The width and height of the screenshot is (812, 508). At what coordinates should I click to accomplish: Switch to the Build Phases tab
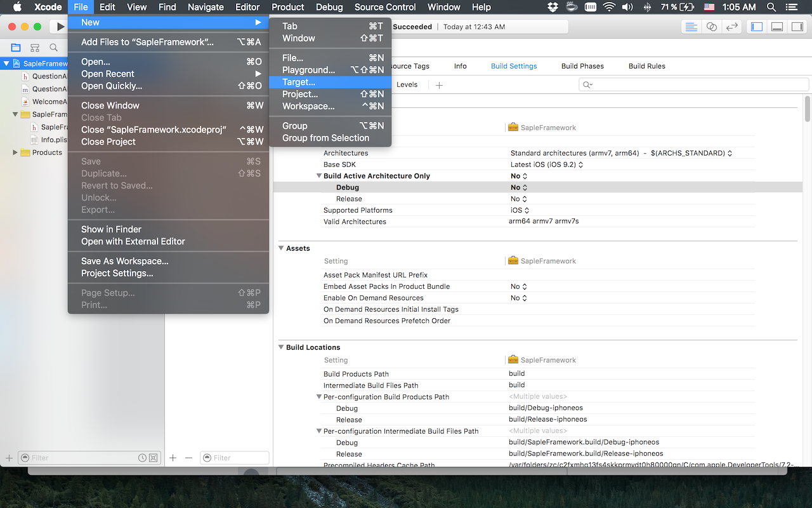582,66
